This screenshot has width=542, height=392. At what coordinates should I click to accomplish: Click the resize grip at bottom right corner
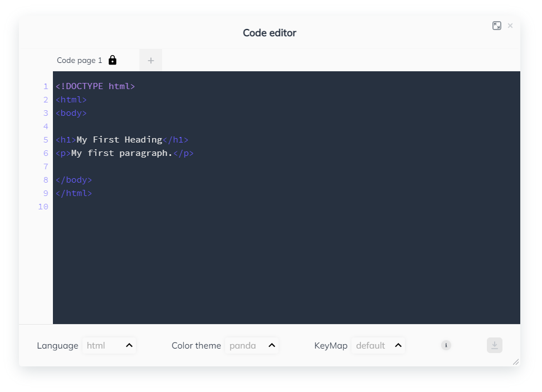[516, 362]
